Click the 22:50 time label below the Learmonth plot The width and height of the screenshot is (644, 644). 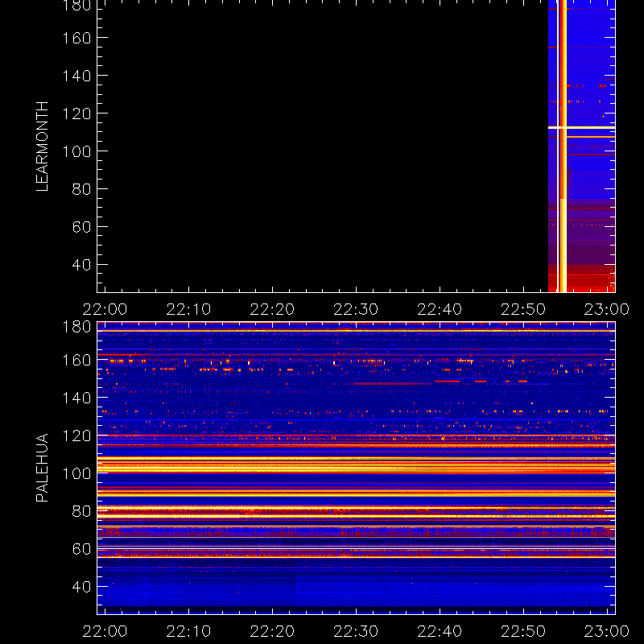(x=523, y=309)
